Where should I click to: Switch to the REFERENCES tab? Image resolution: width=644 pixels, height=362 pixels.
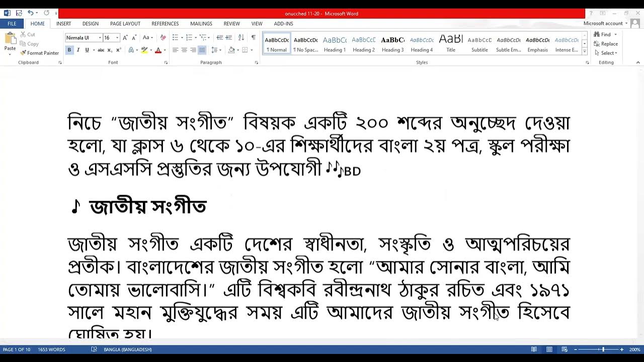pyautogui.click(x=165, y=24)
